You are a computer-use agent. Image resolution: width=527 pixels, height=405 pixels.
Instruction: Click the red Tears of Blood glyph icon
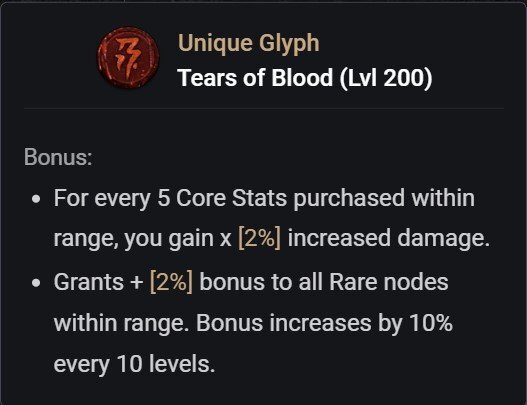pos(128,58)
